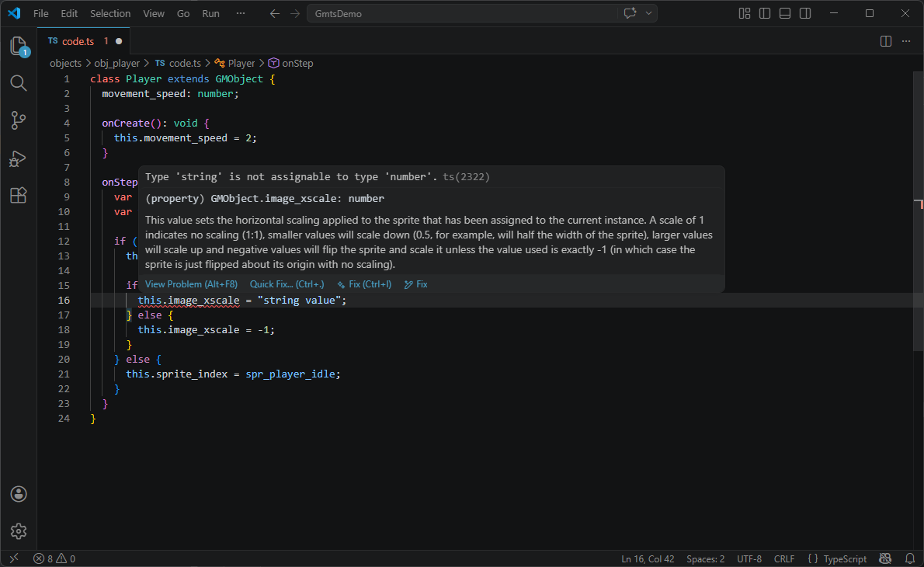This screenshot has height=567, width=924.
Task: Toggle the Primary Side Bar
Action: (x=765, y=13)
